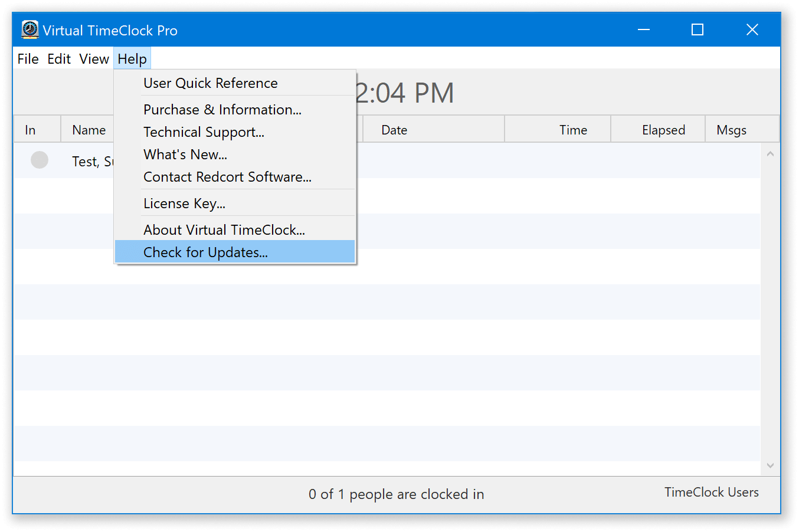
Task: Sort by the In column header
Action: point(37,130)
